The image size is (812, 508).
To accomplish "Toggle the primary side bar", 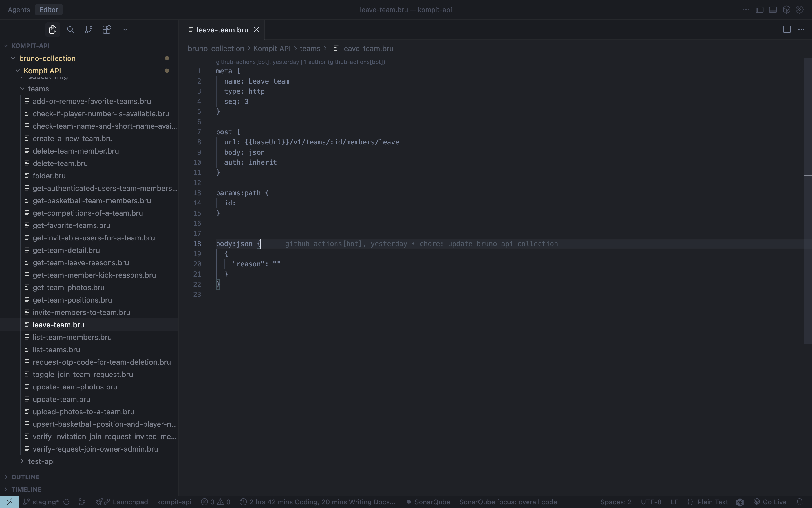I will point(759,10).
